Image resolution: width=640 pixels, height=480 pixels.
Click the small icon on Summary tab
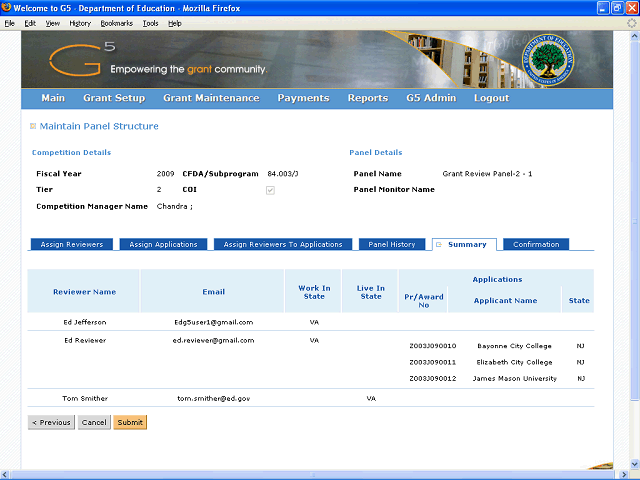[438, 244]
